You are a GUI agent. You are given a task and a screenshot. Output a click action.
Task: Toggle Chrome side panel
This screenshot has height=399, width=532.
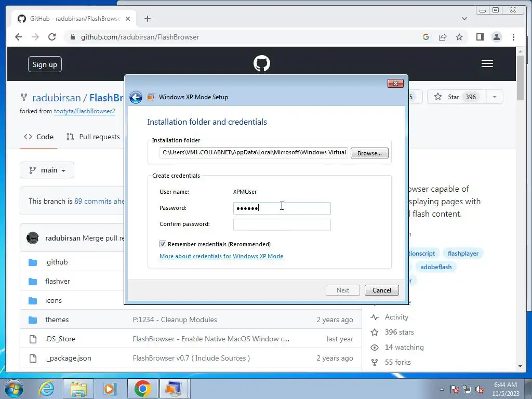pos(480,37)
